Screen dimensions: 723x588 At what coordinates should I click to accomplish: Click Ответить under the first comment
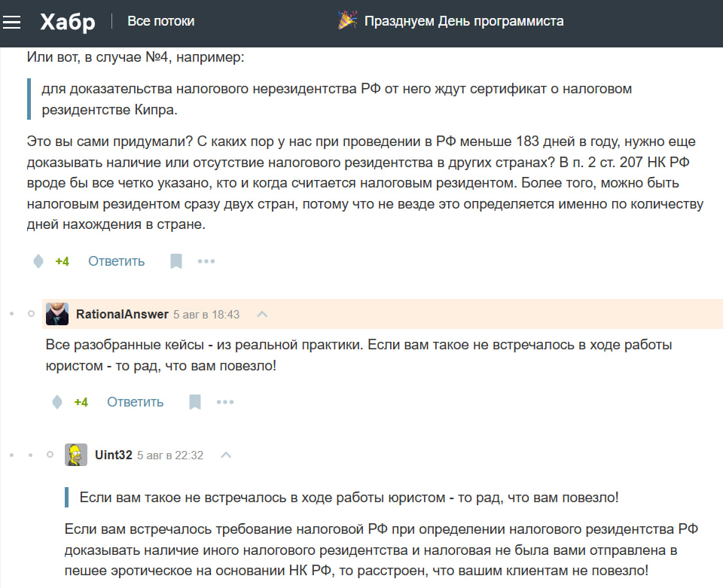tap(115, 260)
